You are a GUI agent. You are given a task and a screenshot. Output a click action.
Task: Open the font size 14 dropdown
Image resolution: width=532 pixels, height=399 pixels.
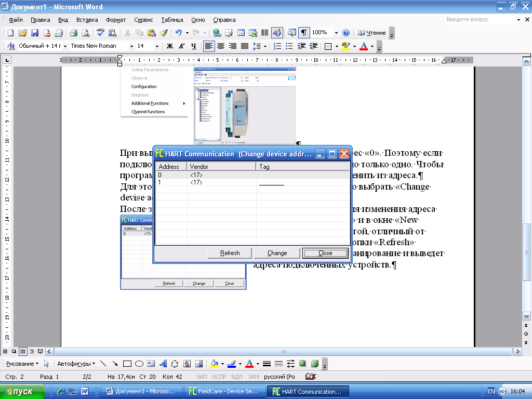point(157,46)
